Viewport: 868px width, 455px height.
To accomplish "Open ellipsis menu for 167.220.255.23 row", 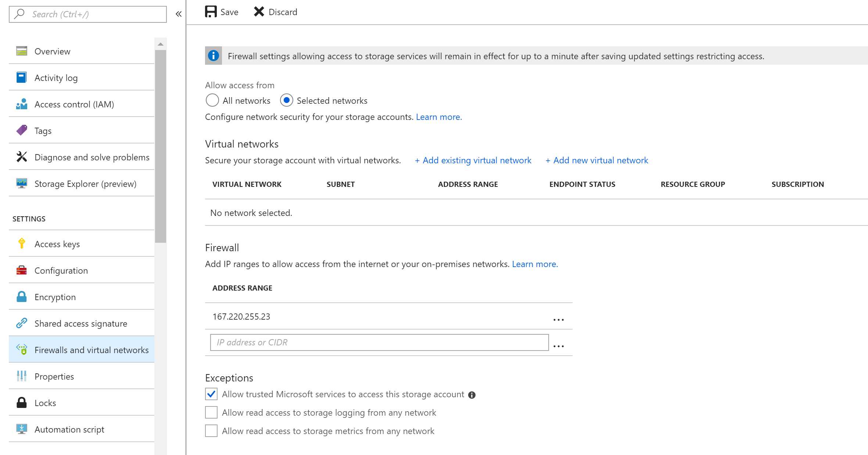I will click(558, 319).
